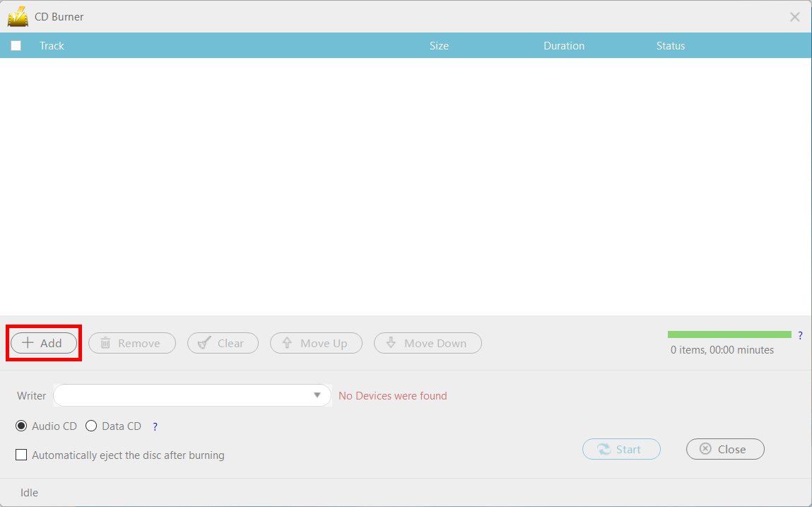Click the CD Burner logo in title bar
812x507 pixels.
(18, 16)
